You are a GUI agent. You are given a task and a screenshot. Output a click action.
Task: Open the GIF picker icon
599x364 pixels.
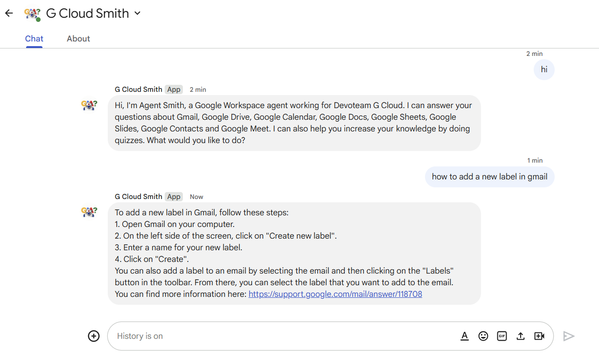pos(502,336)
